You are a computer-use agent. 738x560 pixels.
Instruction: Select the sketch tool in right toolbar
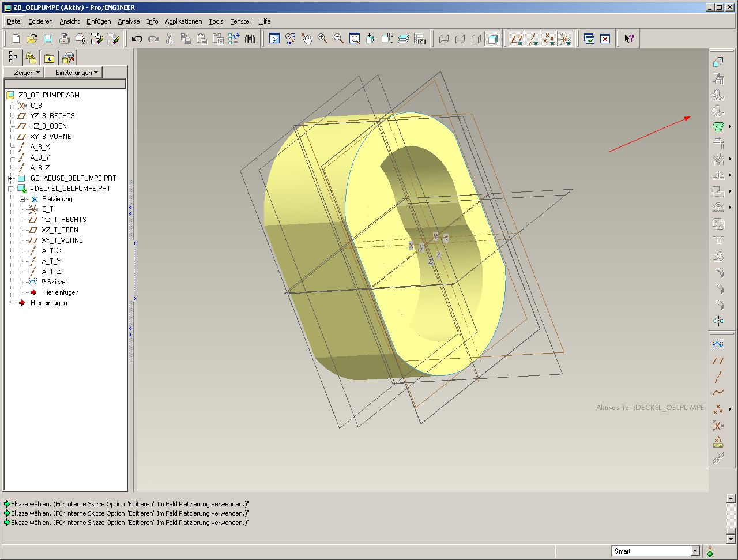coord(718,345)
